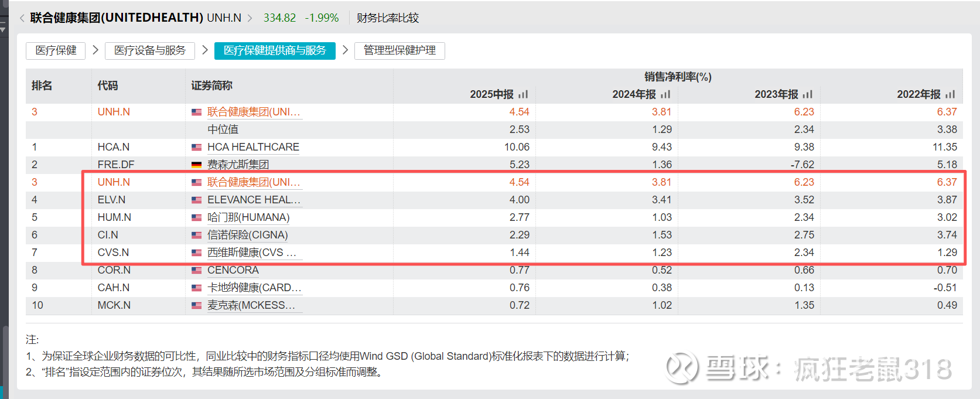Click the 2022年报 column label
The image size is (980, 399).
(918, 94)
